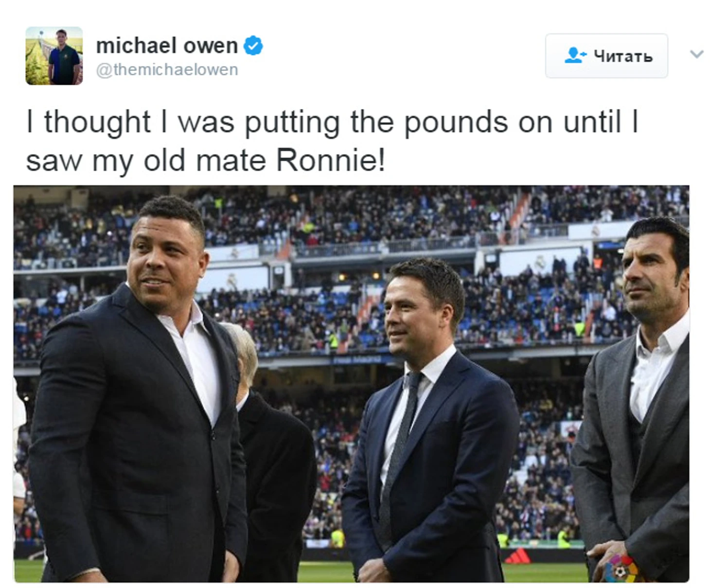Expand the tweet options chevron menu
Image resolution: width=710 pixels, height=588 pixels.
pos(697,54)
